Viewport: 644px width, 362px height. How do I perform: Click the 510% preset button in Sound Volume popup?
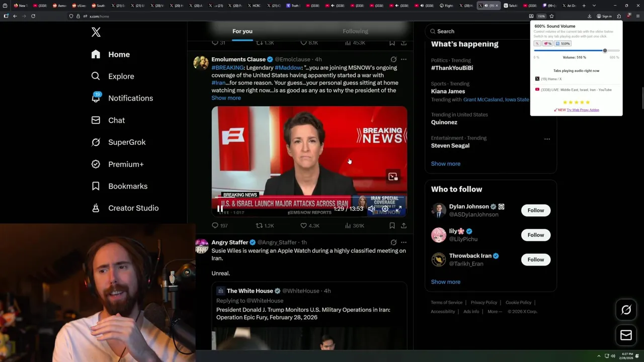(563, 44)
